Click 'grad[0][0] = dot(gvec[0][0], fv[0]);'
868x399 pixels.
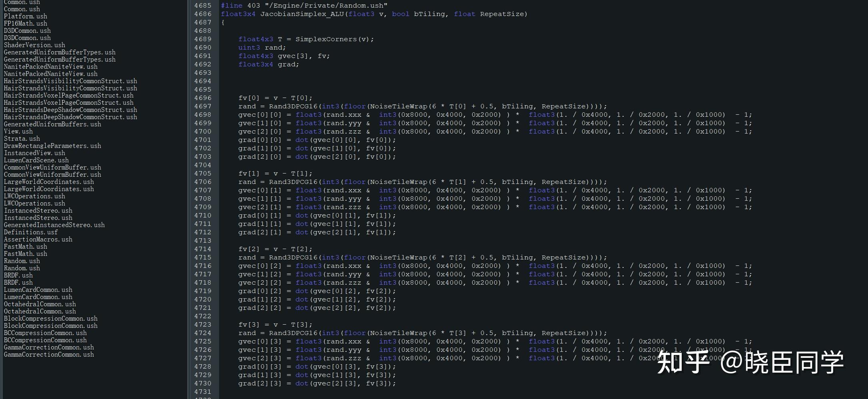pyautogui.click(x=317, y=140)
